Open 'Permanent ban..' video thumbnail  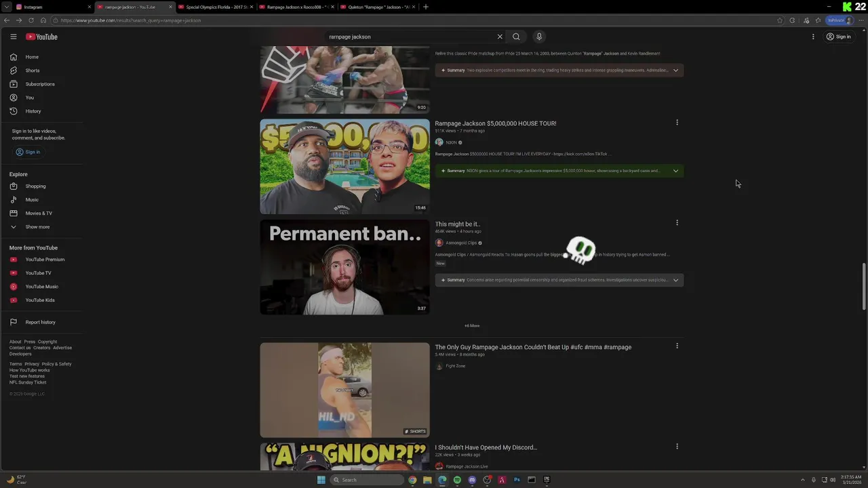point(344,267)
